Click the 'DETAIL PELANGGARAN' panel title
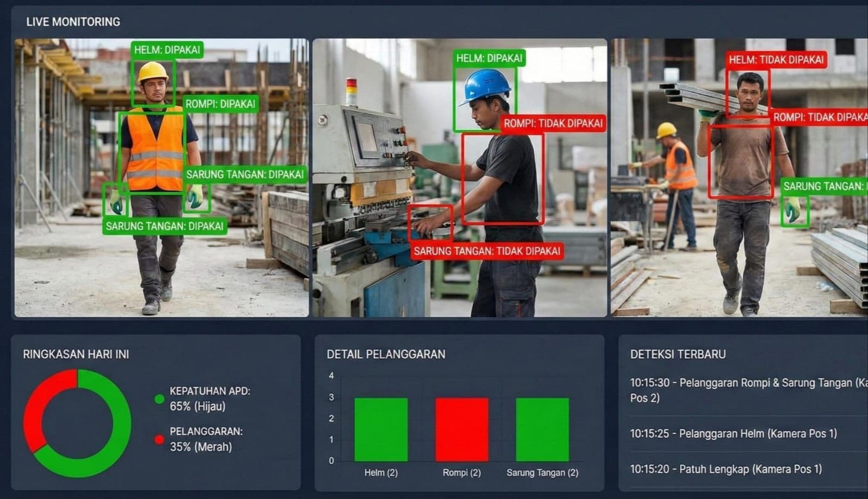The width and height of the screenshot is (868, 499). click(x=386, y=354)
